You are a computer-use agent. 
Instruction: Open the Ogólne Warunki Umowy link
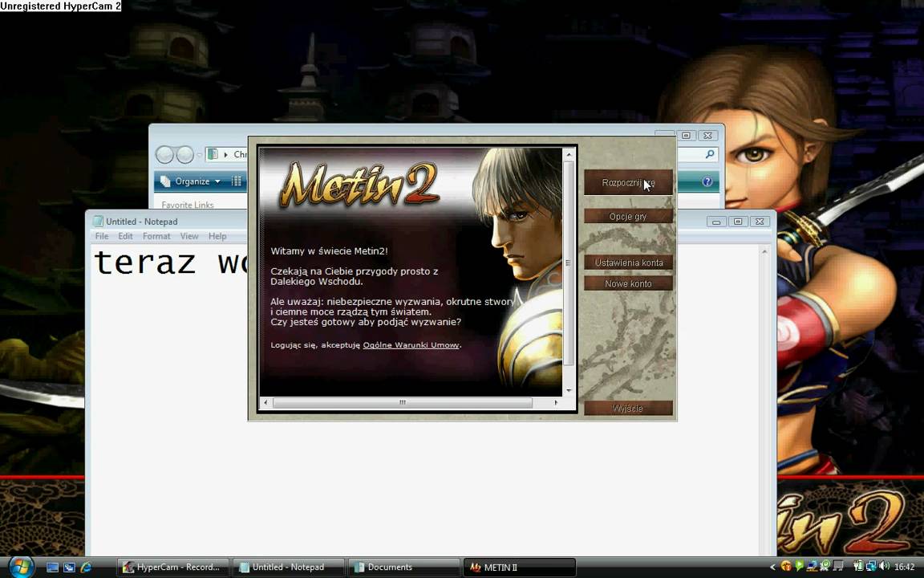tap(411, 345)
